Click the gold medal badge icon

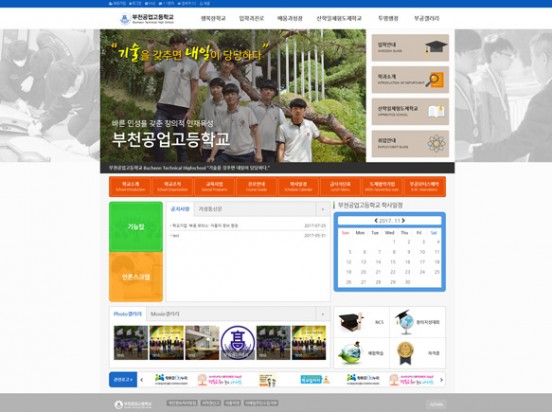pyautogui.click(x=404, y=353)
